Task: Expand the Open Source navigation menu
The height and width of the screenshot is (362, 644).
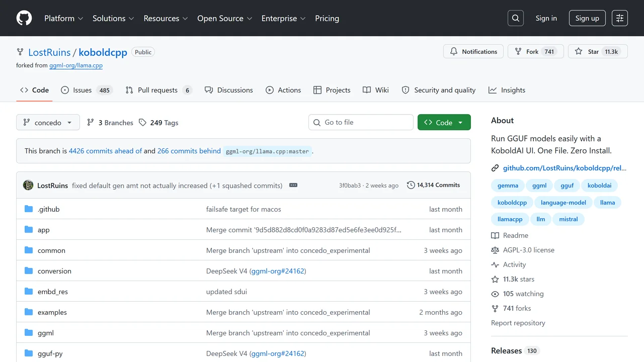Action: point(224,18)
